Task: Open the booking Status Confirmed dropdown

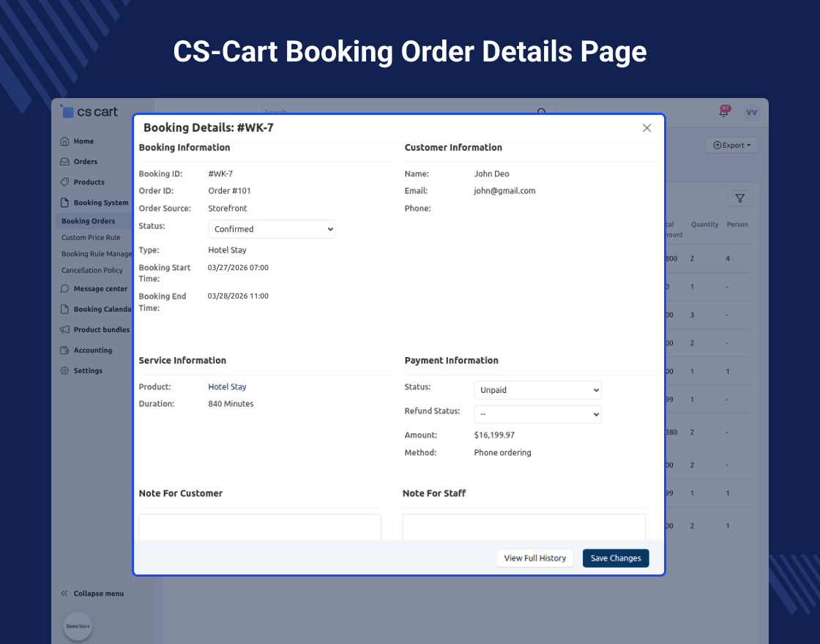Action: tap(272, 229)
